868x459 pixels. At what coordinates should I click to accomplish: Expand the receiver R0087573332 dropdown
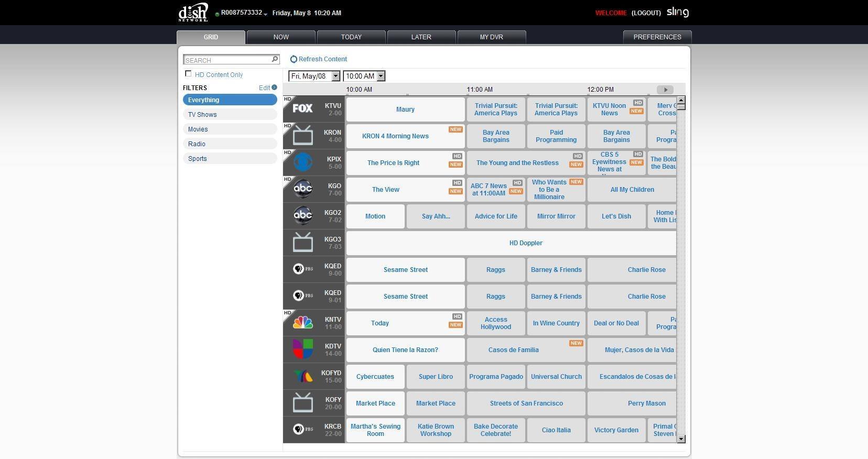pyautogui.click(x=266, y=14)
